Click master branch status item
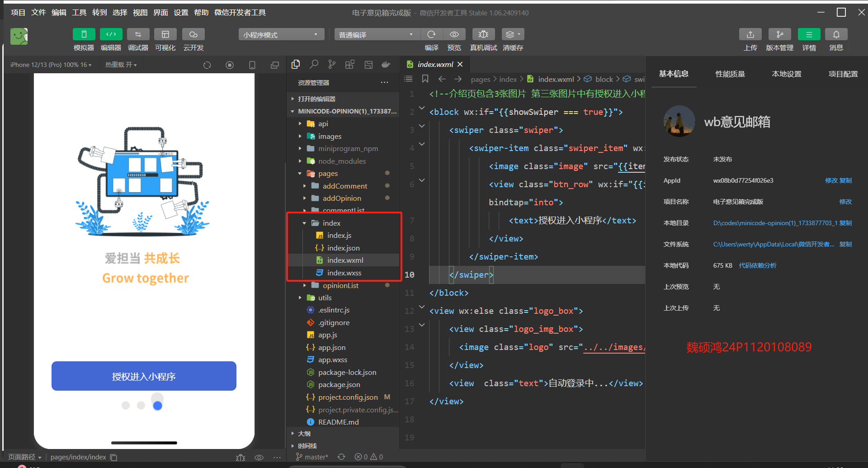The width and height of the screenshot is (868, 468). [312, 457]
